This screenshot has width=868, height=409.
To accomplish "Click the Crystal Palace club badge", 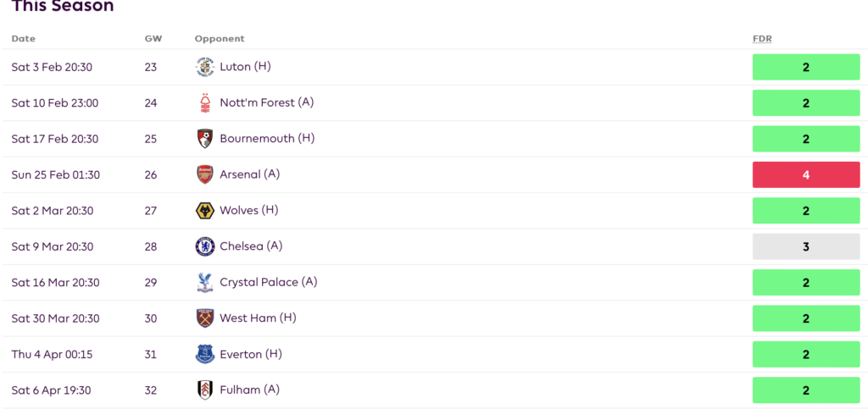I will 204,283.
